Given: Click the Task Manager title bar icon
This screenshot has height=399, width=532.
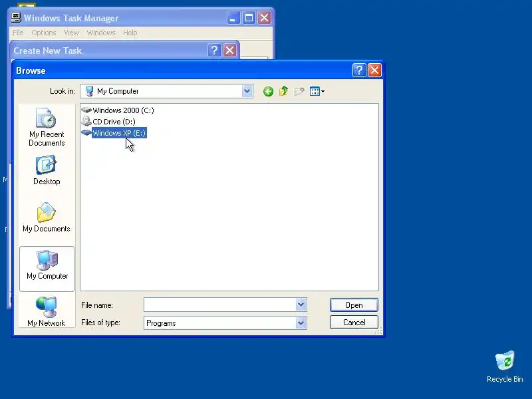Looking at the screenshot, I should tap(15, 18).
